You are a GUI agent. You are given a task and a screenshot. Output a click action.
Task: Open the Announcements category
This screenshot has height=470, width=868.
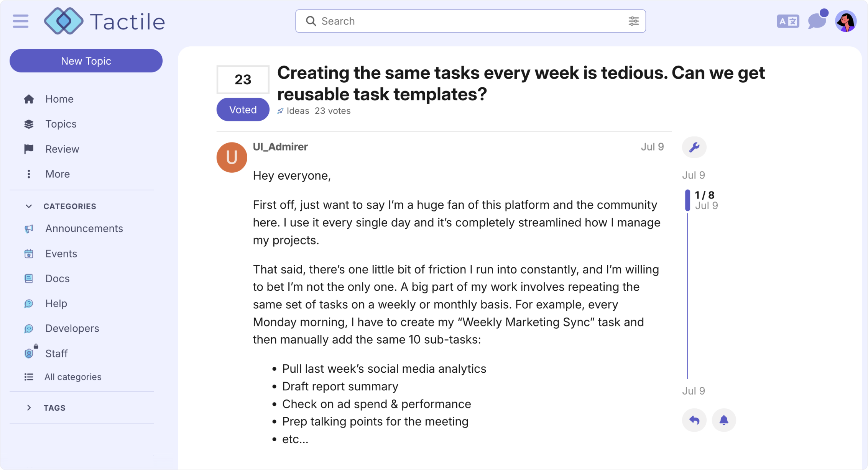tap(84, 228)
